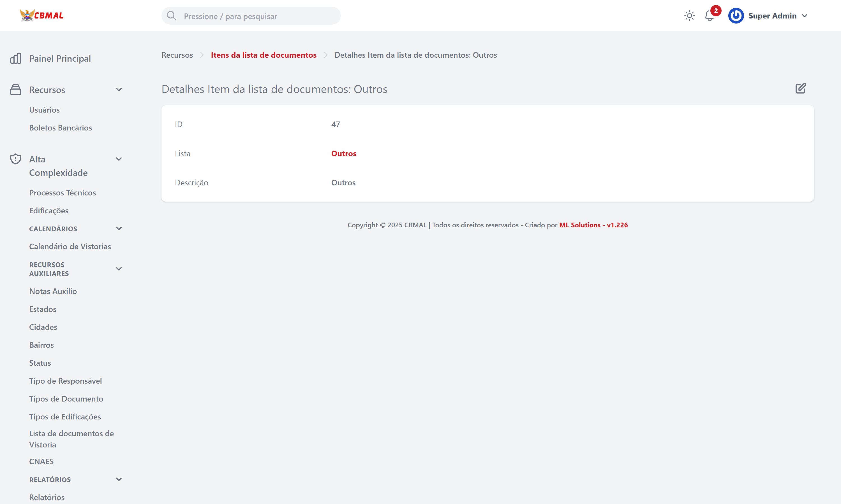Go to Processos Técnicos
The width and height of the screenshot is (841, 504).
point(63,193)
